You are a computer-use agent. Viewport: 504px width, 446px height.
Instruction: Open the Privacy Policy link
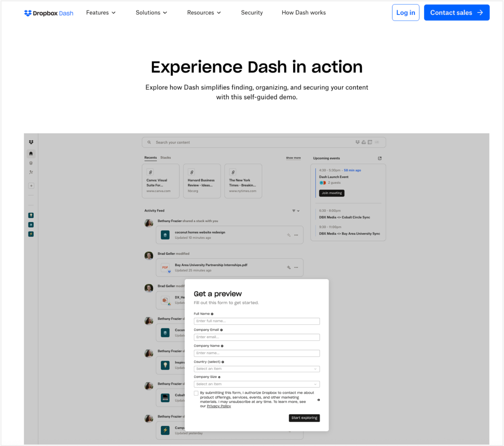tap(219, 406)
